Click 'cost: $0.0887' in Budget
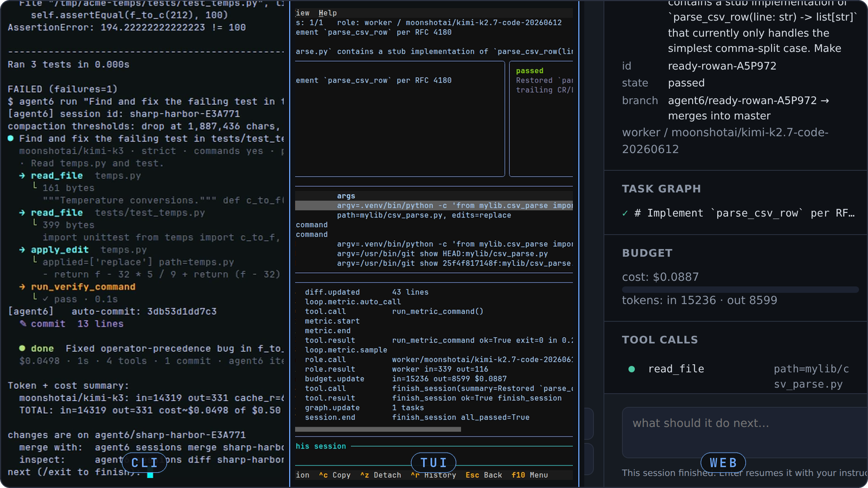Viewport: 868px width, 488px height. pos(660,277)
